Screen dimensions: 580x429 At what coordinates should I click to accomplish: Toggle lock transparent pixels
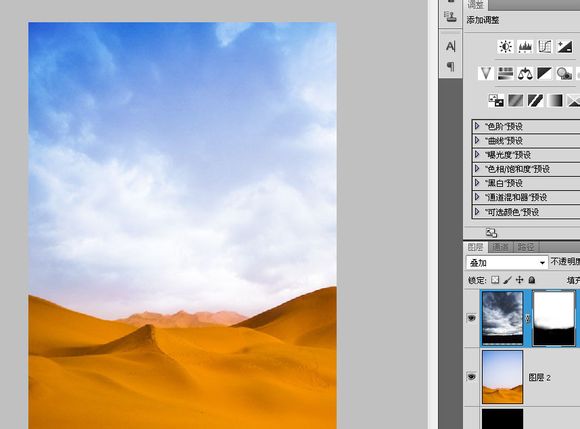click(495, 280)
